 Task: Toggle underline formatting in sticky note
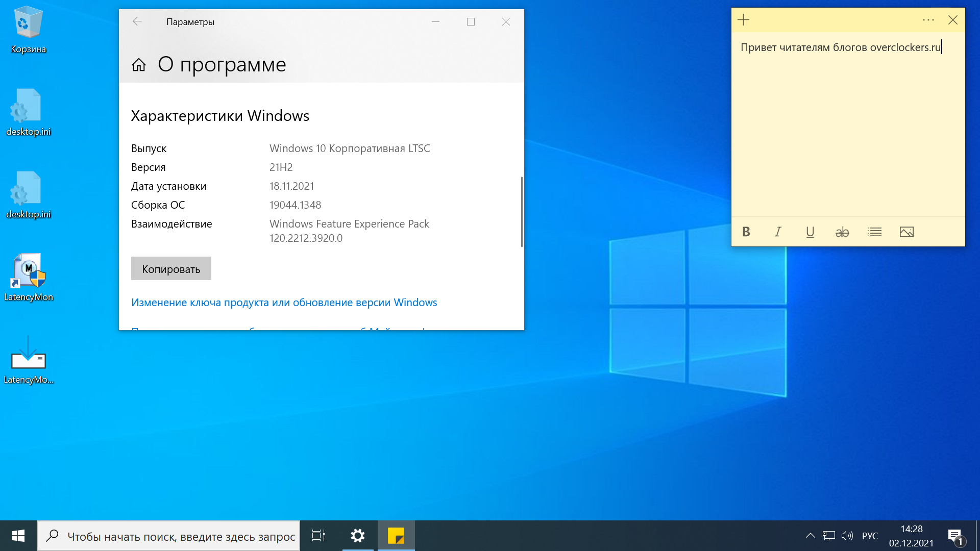coord(810,232)
